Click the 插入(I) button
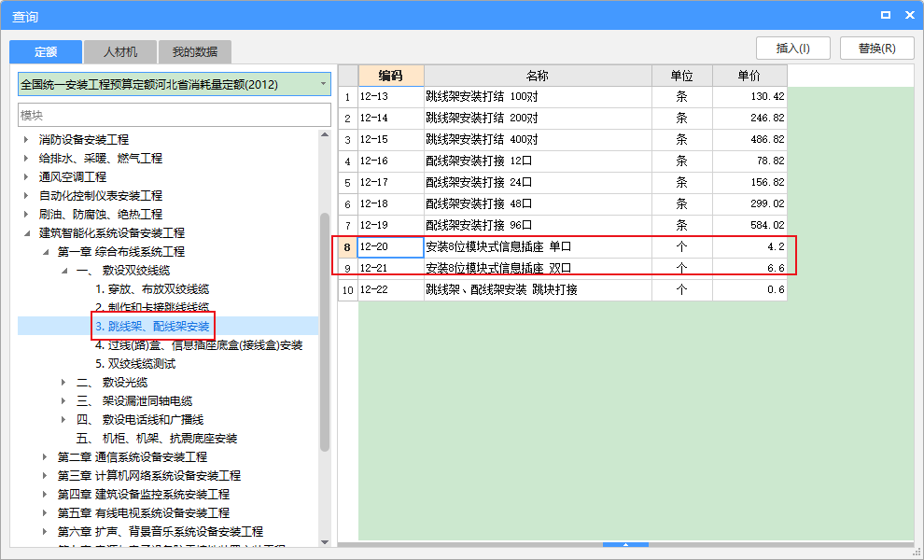 [x=793, y=49]
